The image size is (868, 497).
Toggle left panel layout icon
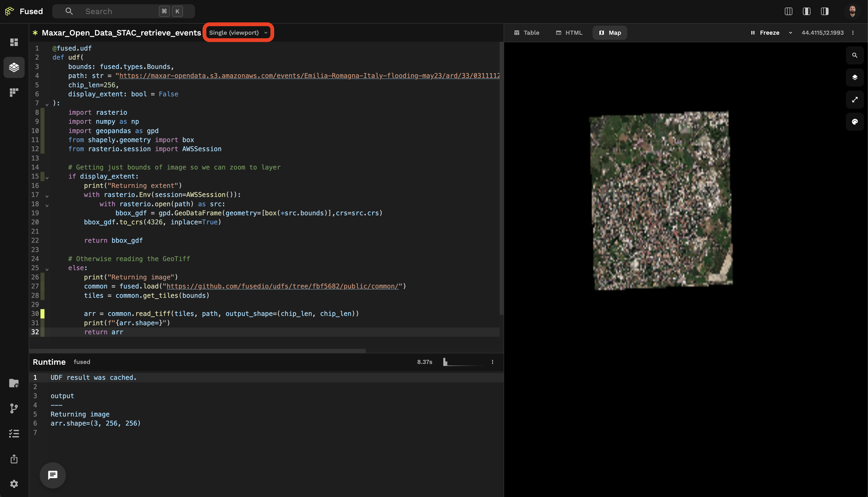[x=788, y=11]
